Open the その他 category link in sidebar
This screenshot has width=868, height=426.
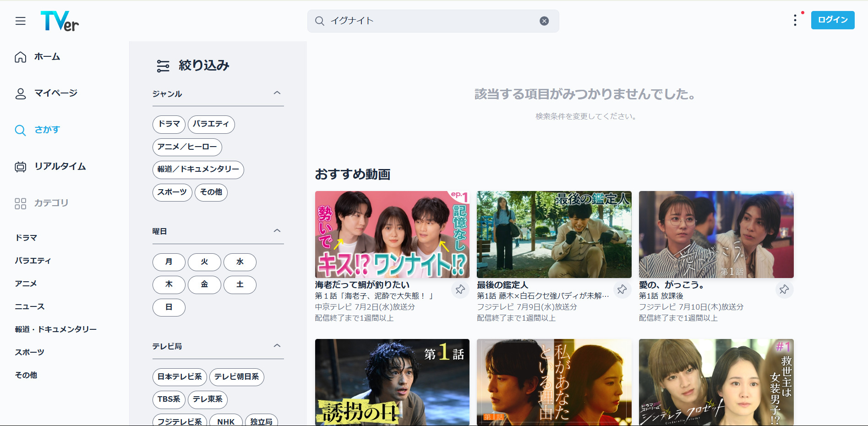click(x=26, y=375)
